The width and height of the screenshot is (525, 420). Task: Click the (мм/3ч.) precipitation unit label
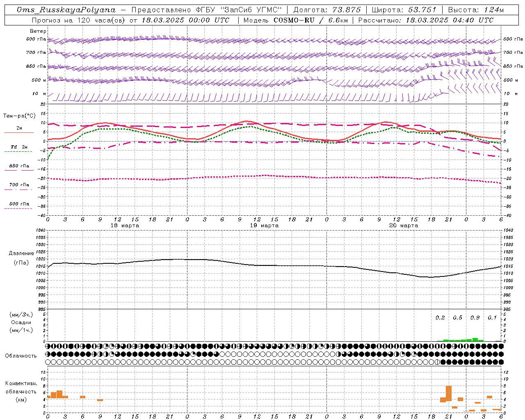(21, 315)
